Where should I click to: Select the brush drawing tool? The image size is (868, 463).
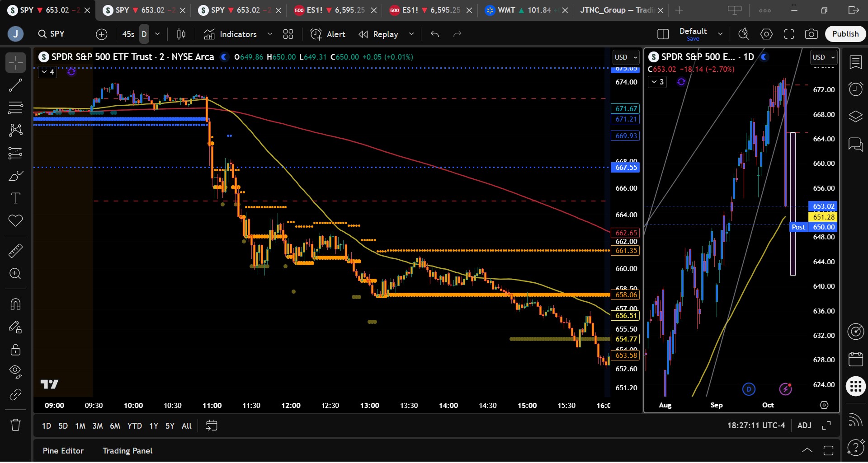click(x=15, y=176)
